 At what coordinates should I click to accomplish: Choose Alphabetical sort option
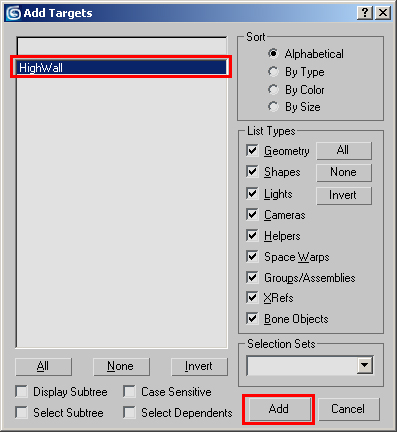[x=273, y=54]
